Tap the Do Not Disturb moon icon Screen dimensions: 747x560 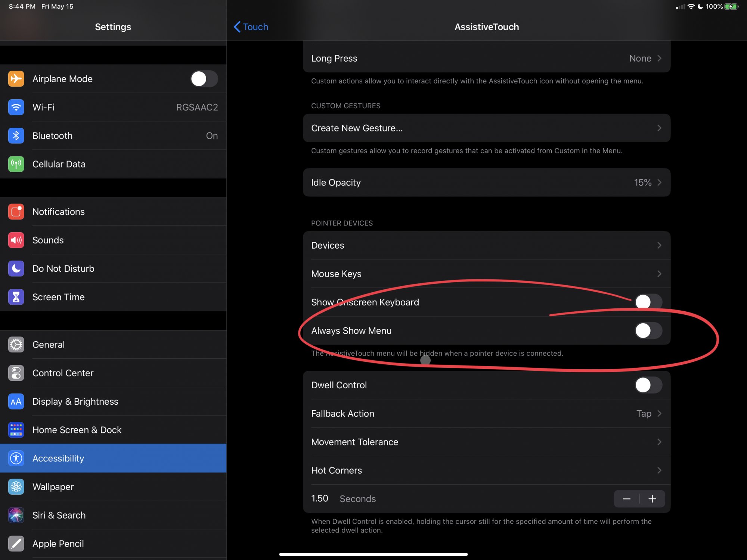(x=16, y=268)
